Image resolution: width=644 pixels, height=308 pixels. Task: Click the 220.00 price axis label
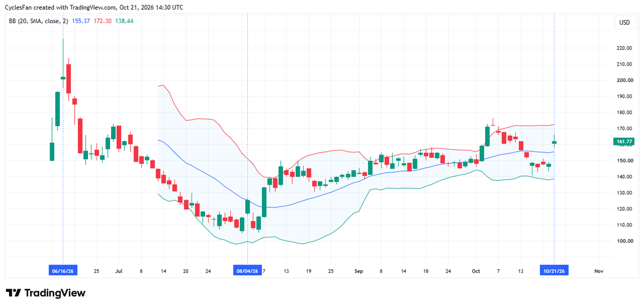pyautogui.click(x=624, y=48)
